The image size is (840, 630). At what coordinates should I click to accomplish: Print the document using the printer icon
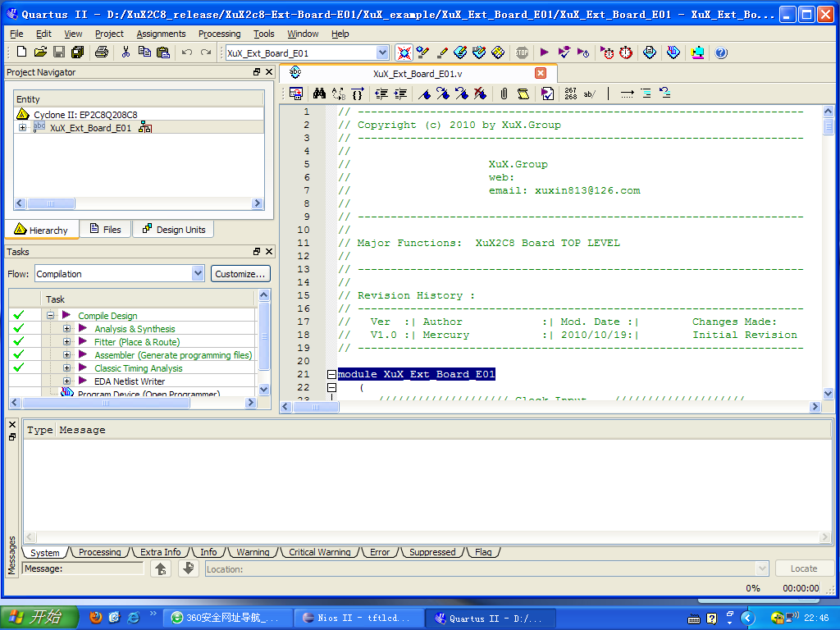(x=101, y=52)
